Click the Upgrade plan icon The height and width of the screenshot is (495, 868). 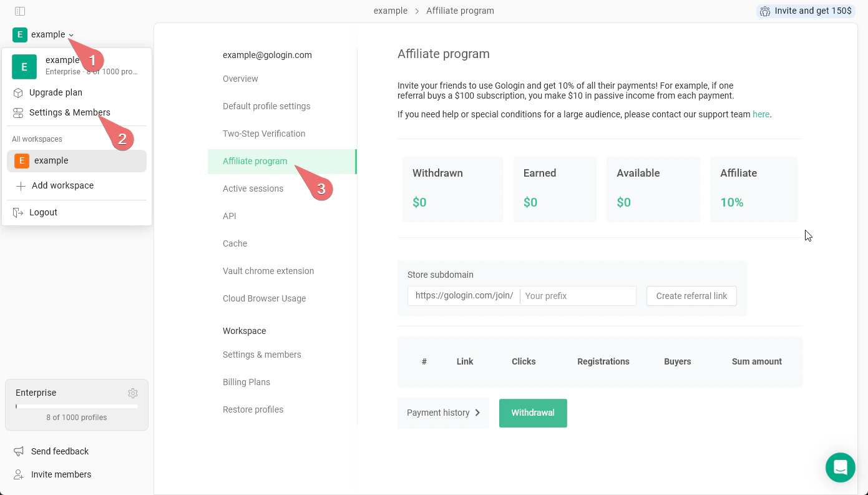point(19,92)
